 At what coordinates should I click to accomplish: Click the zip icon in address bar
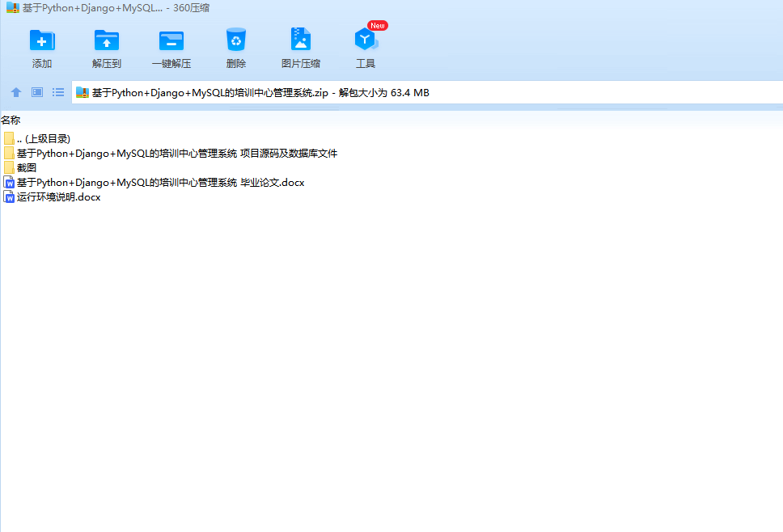83,92
